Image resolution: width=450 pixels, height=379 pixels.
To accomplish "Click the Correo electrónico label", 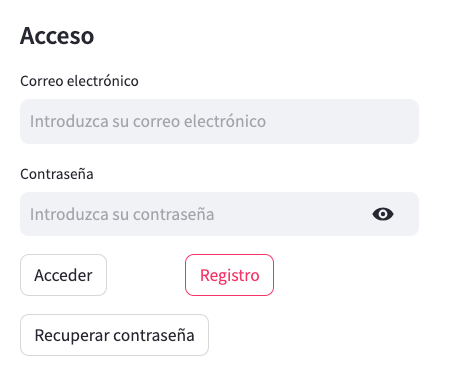I will [79, 81].
